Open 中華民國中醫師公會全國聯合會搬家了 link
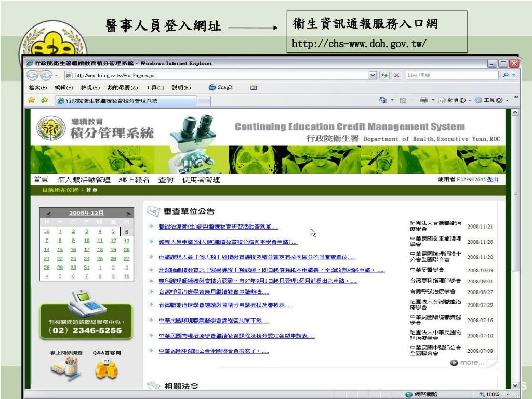Screen dimensions: 532x399 coord(214,351)
